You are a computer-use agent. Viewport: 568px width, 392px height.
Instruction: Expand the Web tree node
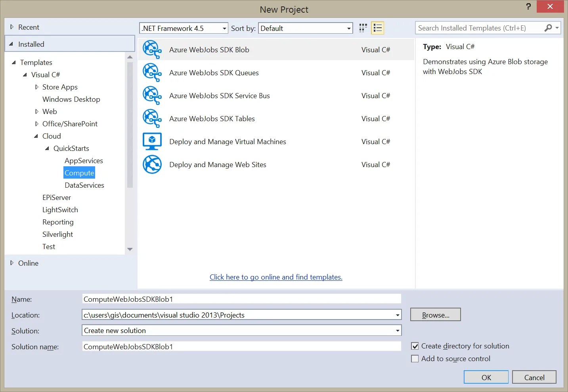point(37,111)
